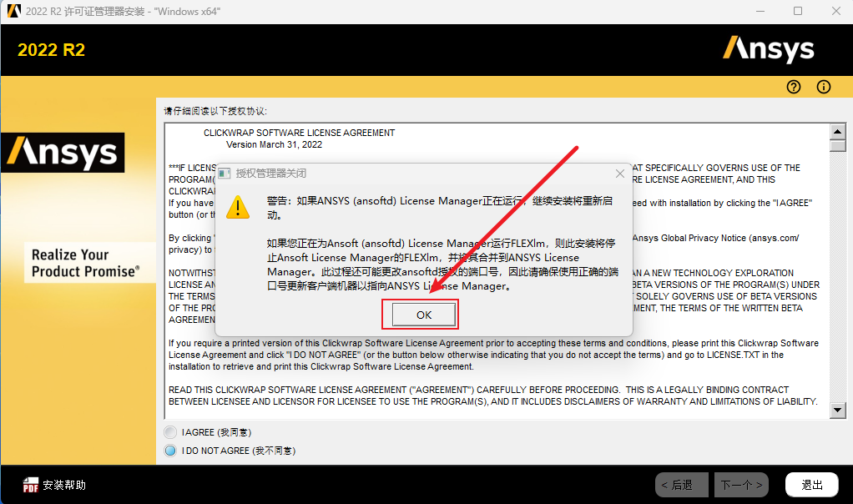Click the 后退 back button
853x504 pixels.
pos(682,485)
